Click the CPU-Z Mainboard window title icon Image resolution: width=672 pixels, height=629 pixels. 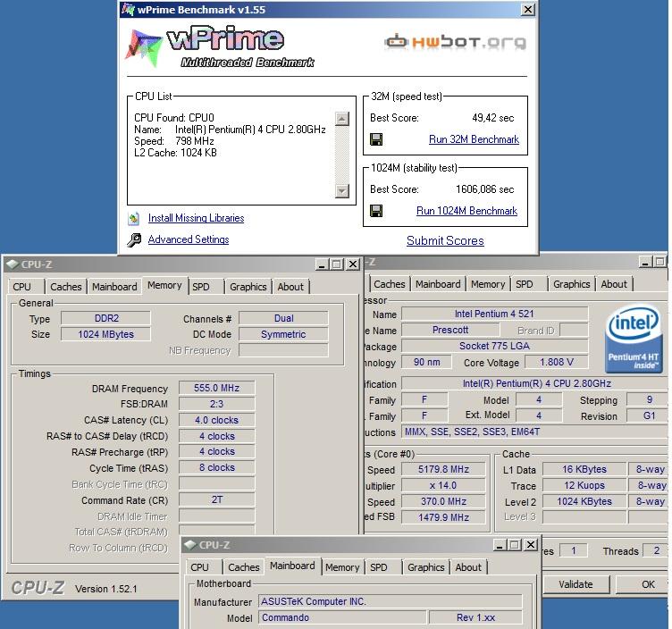[189, 545]
